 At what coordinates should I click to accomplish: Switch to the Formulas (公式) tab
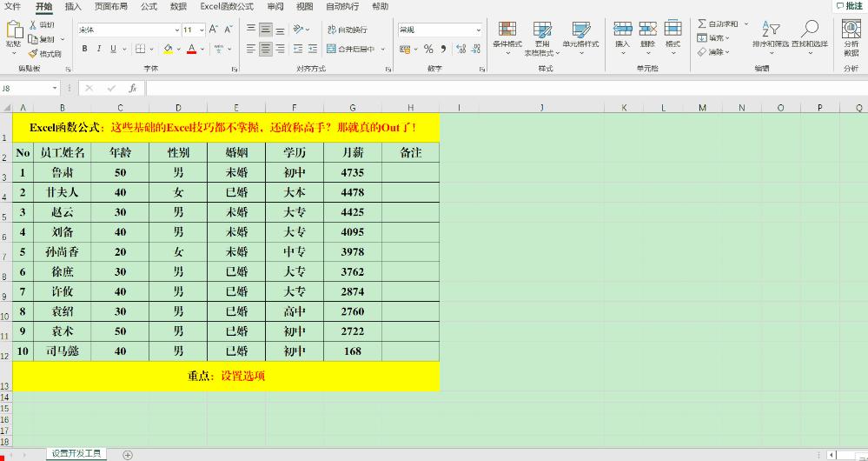149,7
